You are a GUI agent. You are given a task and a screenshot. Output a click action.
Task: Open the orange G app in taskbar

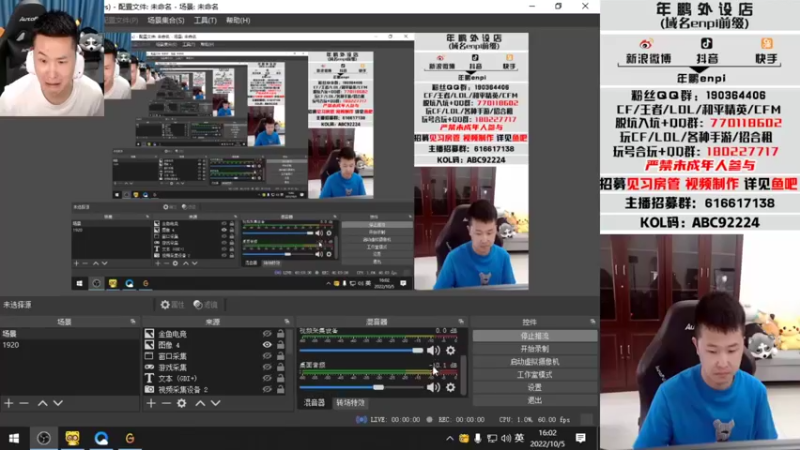(x=130, y=438)
